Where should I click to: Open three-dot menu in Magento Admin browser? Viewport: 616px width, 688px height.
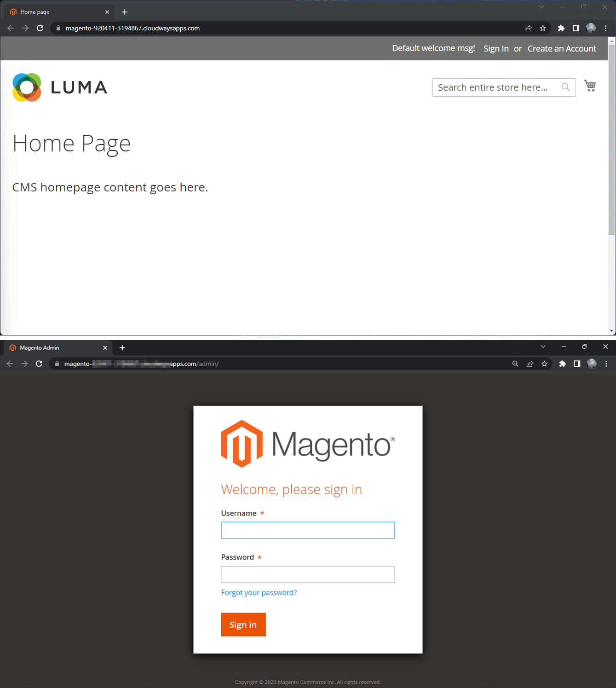pyautogui.click(x=606, y=364)
